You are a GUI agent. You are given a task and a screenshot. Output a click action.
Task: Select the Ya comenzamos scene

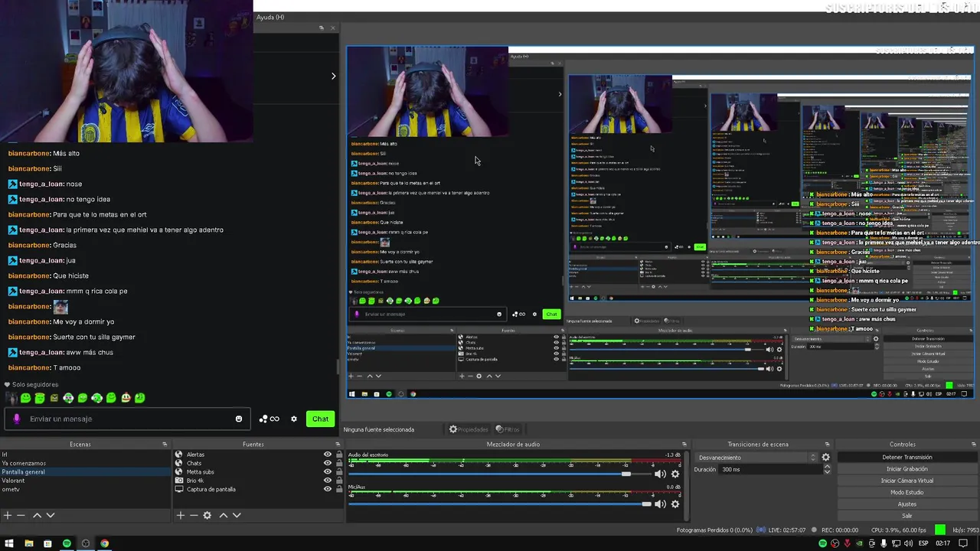click(x=86, y=463)
